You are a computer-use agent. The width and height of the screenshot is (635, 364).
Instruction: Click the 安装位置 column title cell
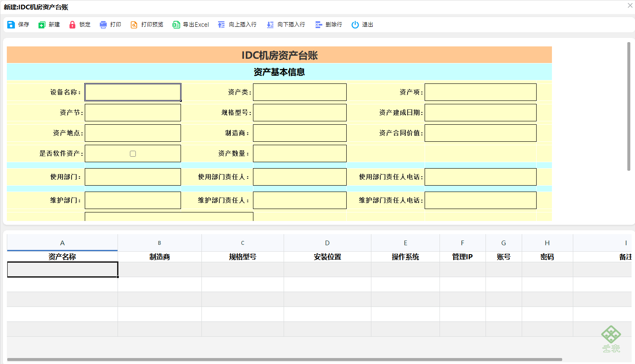[328, 257]
